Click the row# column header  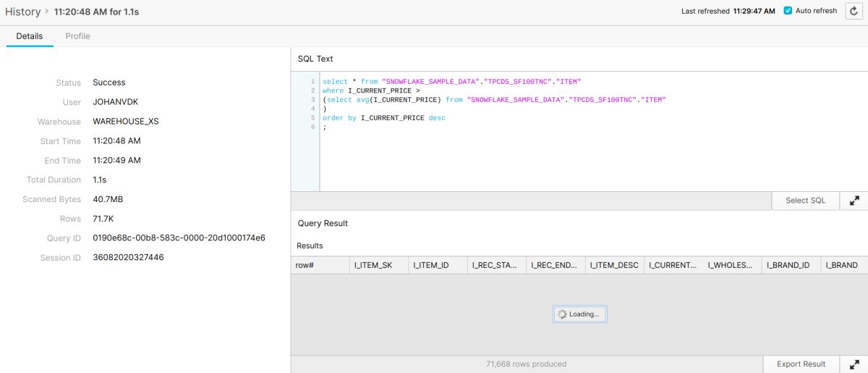point(320,265)
